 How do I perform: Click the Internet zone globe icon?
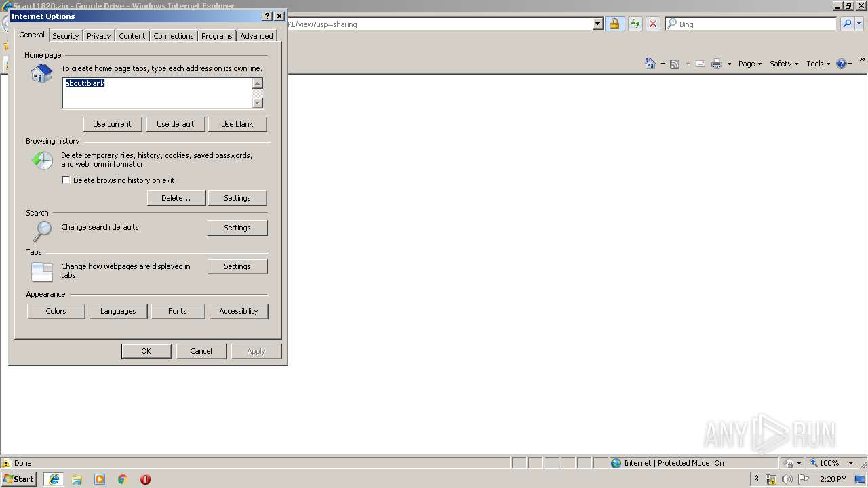click(616, 463)
